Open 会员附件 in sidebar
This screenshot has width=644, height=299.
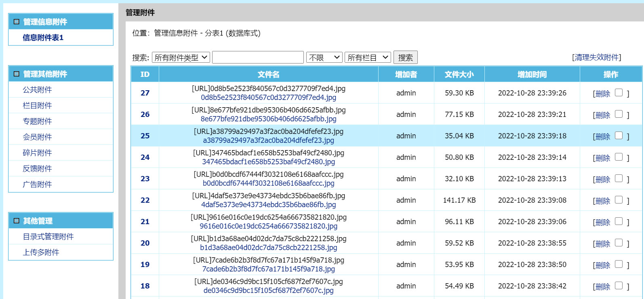coord(37,137)
